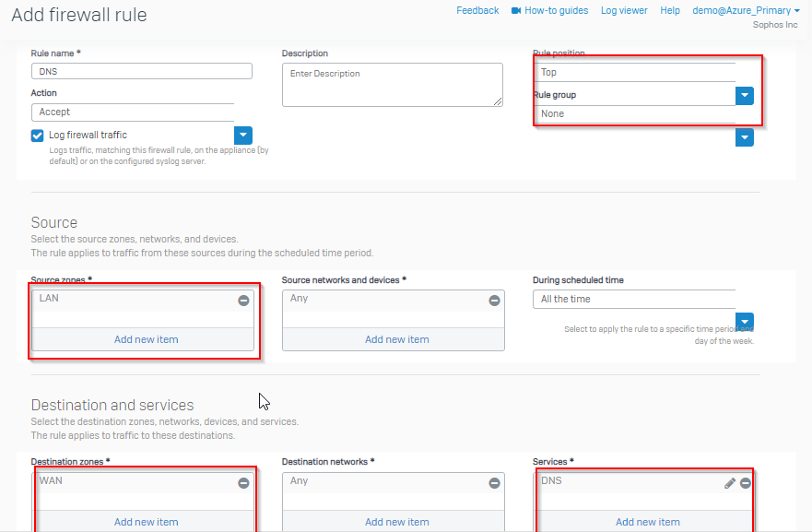
Task: Open the Help link
Action: 669,10
